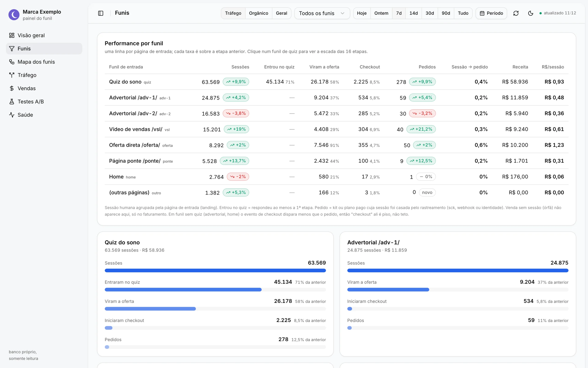The width and height of the screenshot is (588, 368).
Task: Click the Vídeo de vendas /vsl/ row
Action: pos(336,129)
